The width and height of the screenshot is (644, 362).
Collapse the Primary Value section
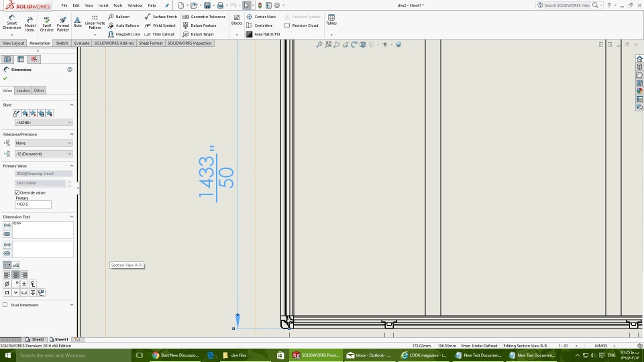tap(72, 166)
